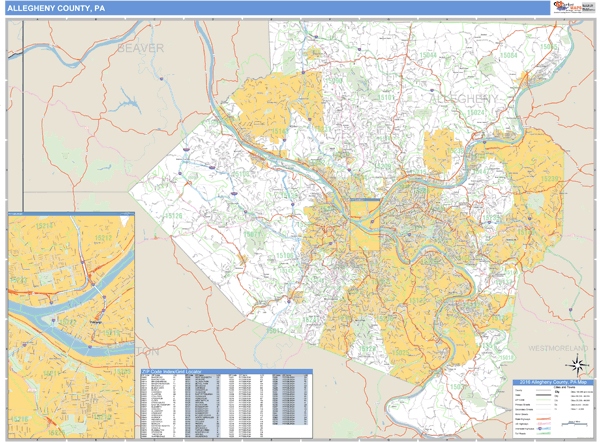Click the blue lake in Beaver County

(126, 101)
